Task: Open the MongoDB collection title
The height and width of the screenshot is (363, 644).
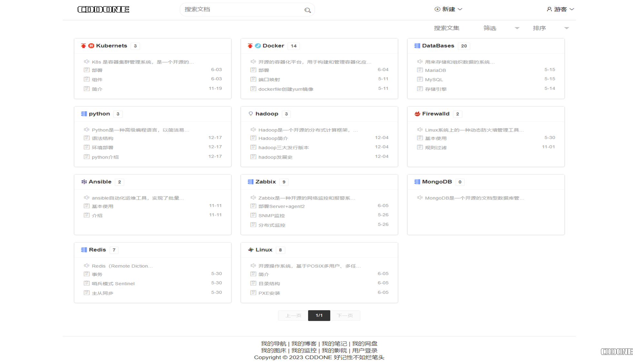Action: pyautogui.click(x=437, y=182)
